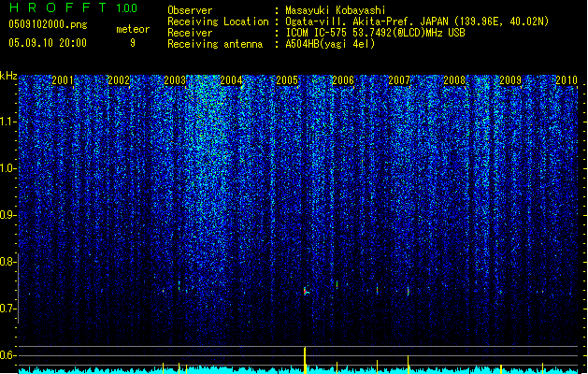Click the HROFFT program title
The image size is (588, 374).
[x=58, y=7]
